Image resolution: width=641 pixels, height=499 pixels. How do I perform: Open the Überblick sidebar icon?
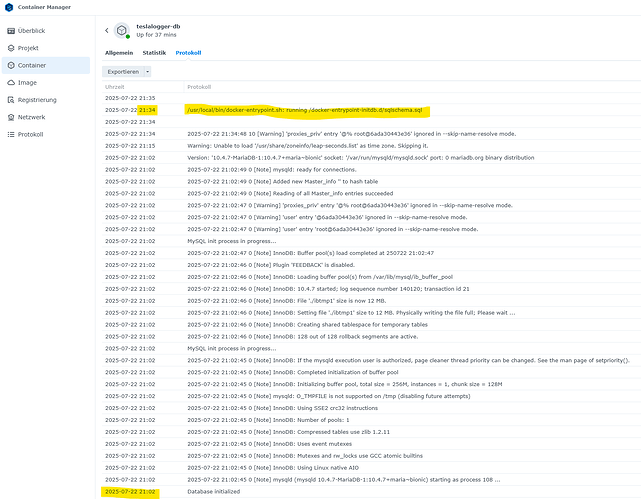tap(11, 31)
